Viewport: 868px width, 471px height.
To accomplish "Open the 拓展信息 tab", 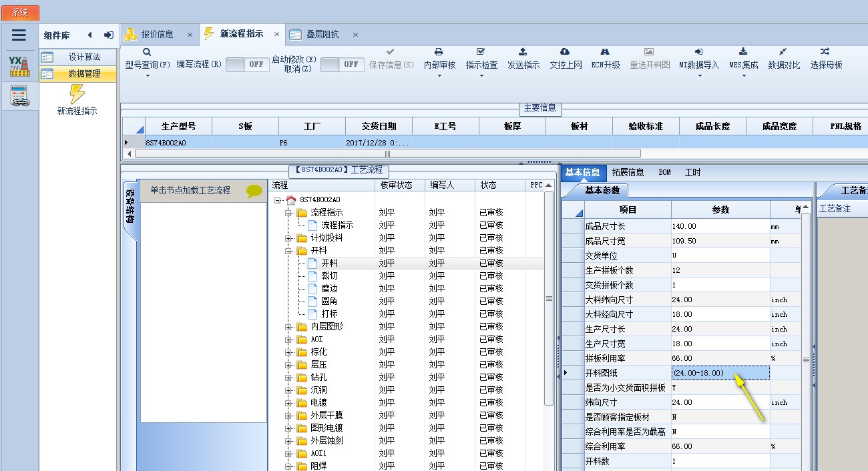I will point(628,172).
